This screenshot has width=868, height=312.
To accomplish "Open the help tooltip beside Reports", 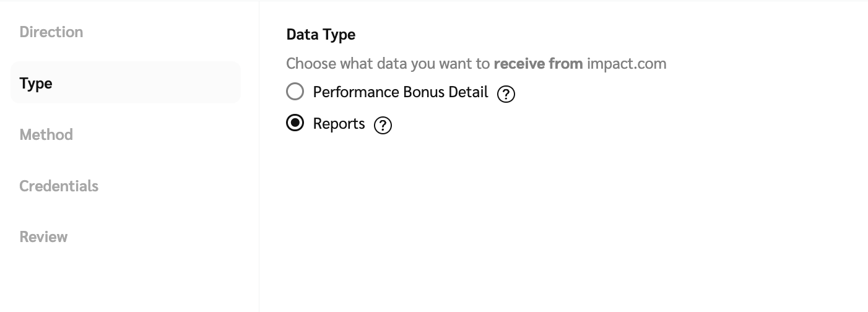I will point(383,125).
